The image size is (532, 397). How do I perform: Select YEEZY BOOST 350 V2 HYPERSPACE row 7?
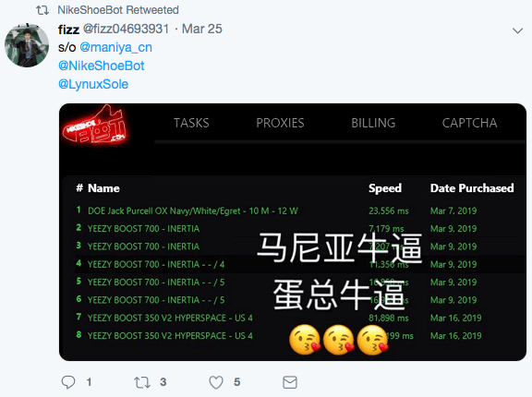(296, 318)
